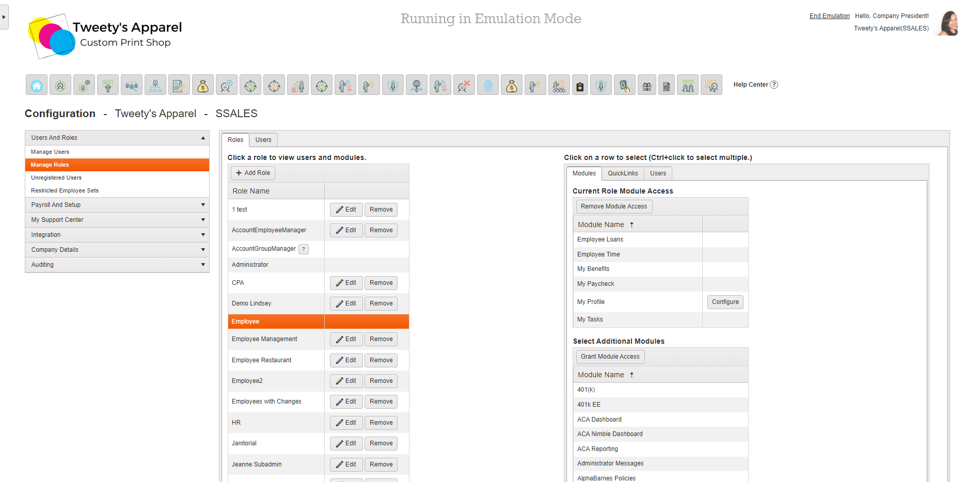This screenshot has width=980, height=482.
Task: Select the ACA Dashboard module row
Action: pos(660,420)
